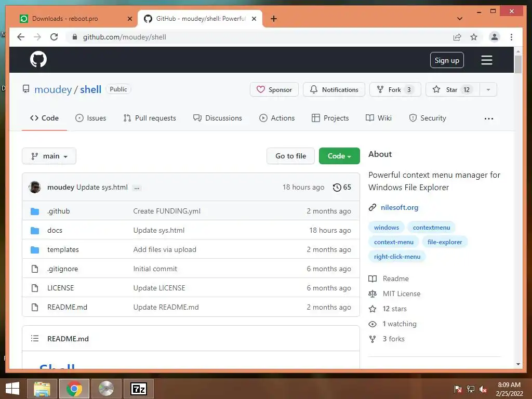Click the Sign up button
Image resolution: width=532 pixels, height=399 pixels.
point(447,60)
